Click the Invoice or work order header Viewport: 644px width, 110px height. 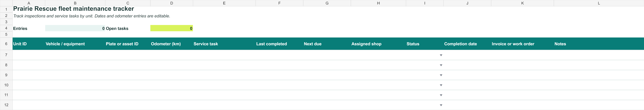click(522, 44)
